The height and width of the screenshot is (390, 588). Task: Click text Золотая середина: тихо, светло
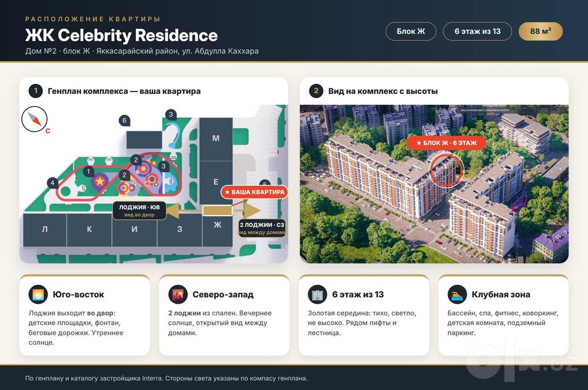tap(362, 313)
